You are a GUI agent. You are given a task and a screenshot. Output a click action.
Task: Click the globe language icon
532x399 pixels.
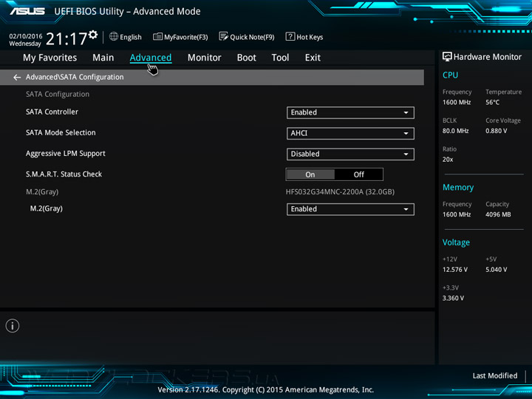click(x=114, y=36)
